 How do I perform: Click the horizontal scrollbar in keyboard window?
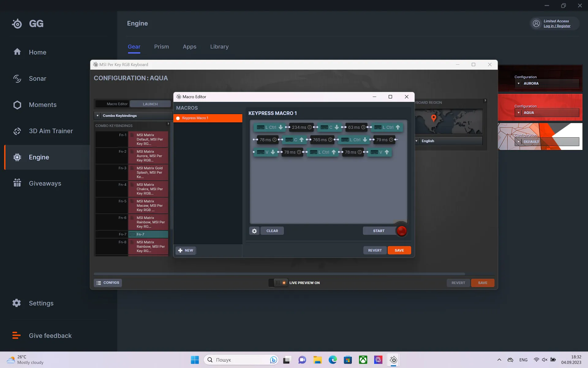click(x=279, y=274)
